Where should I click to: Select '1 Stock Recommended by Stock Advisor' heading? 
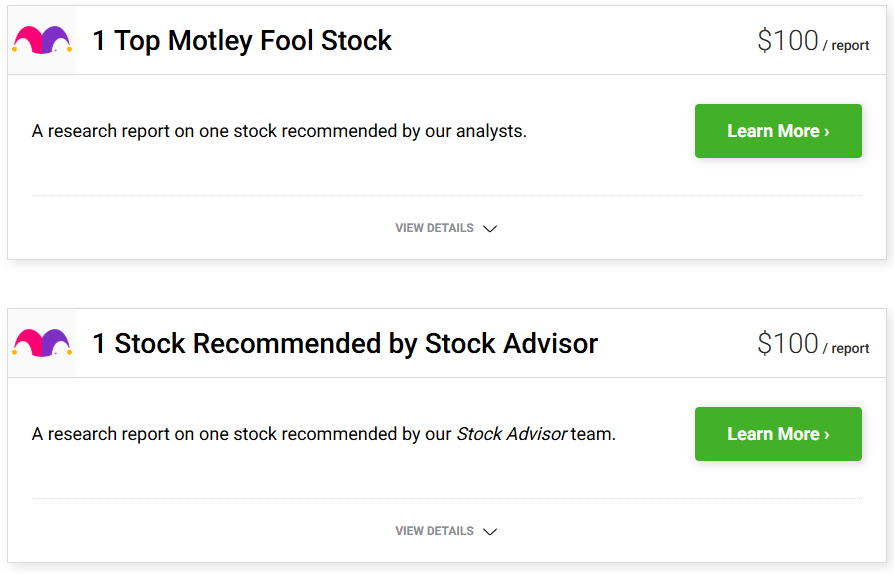pos(345,344)
